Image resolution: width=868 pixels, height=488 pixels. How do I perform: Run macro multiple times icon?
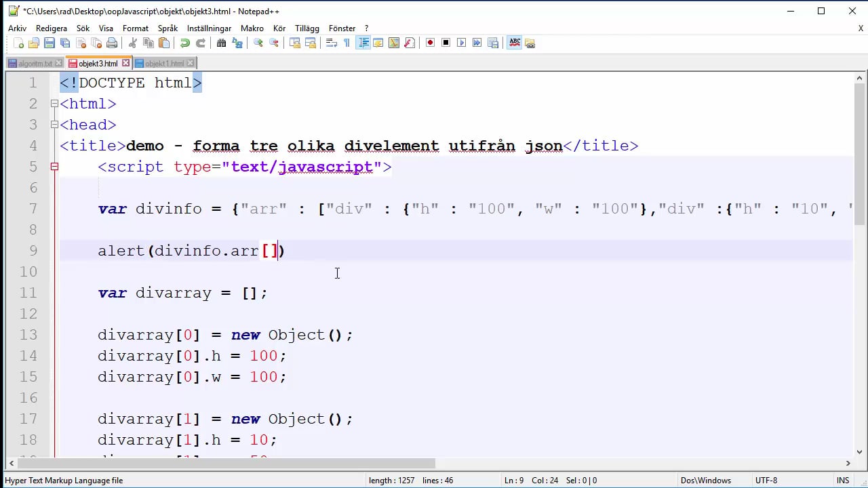pos(477,43)
